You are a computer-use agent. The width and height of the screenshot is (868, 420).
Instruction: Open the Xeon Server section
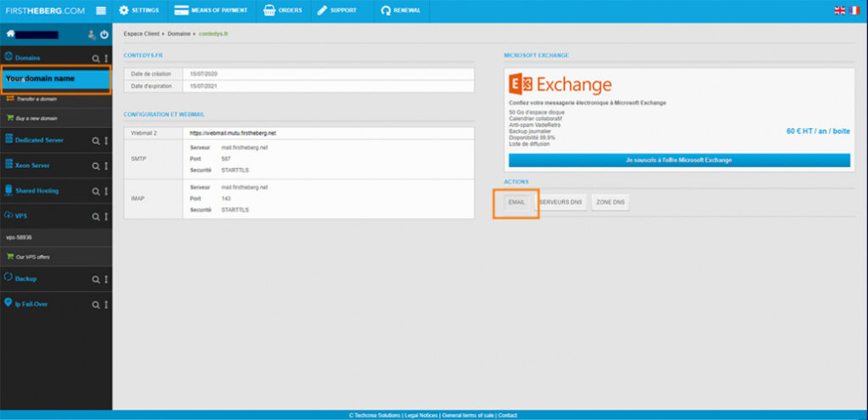[31, 165]
